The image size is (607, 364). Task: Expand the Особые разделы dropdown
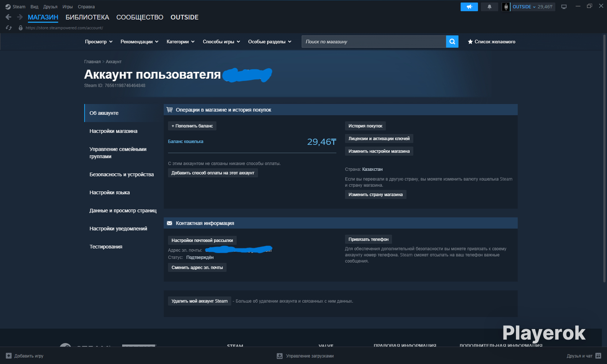click(270, 41)
